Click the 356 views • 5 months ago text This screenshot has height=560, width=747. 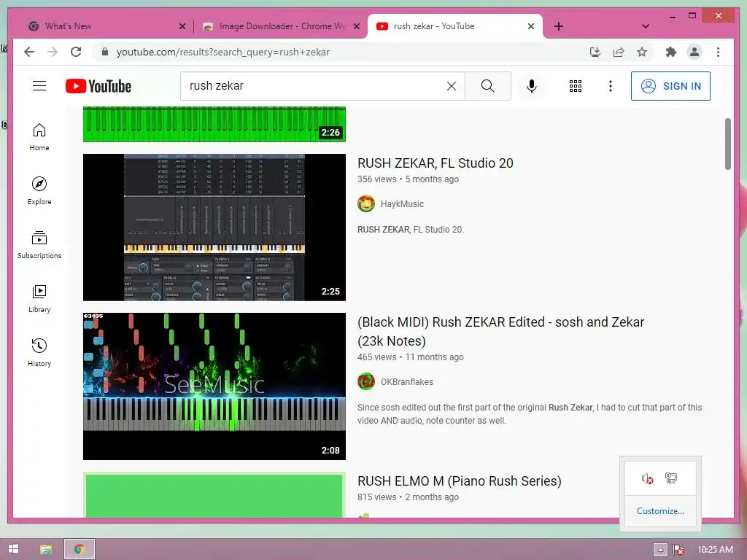pos(408,179)
